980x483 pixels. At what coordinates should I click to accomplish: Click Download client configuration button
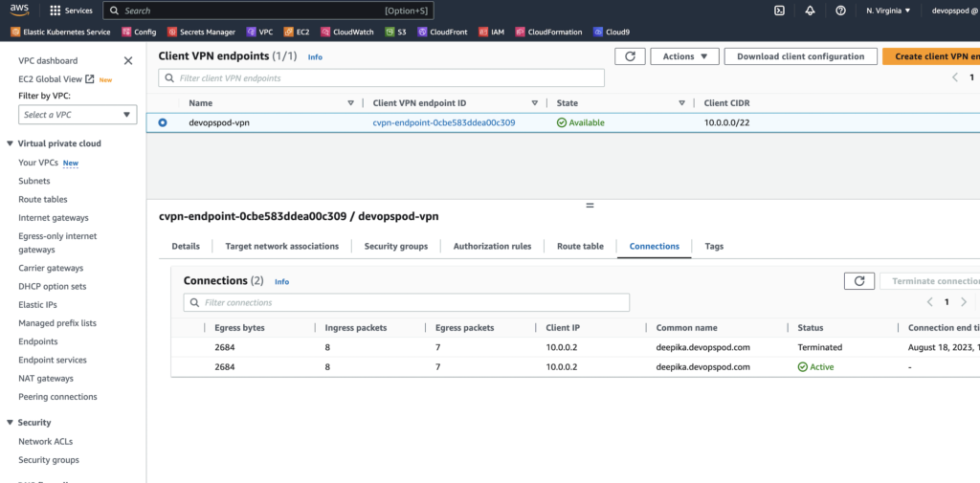801,56
